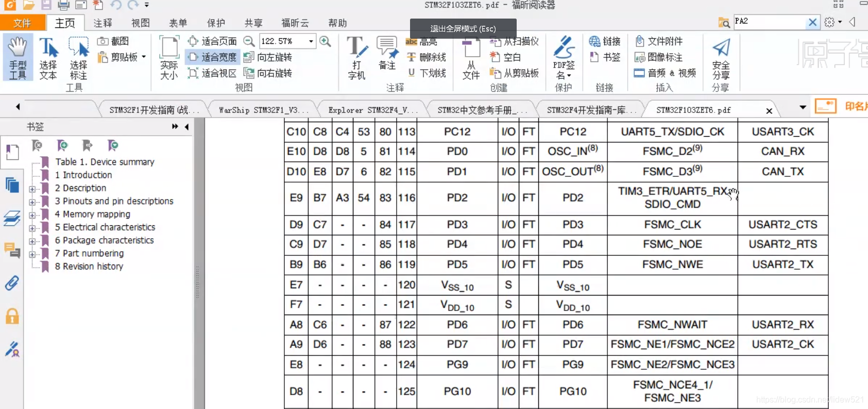868x409 pixels.
Task: Click the zoom in magnifier icon
Action: click(325, 41)
